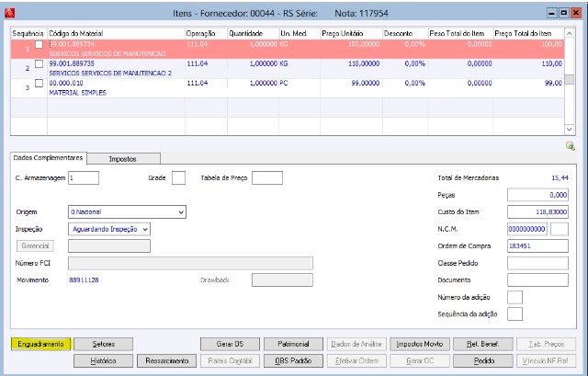The height and width of the screenshot is (376, 588).
Task: Check the box for sequence 1 row
Action: coord(39,44)
